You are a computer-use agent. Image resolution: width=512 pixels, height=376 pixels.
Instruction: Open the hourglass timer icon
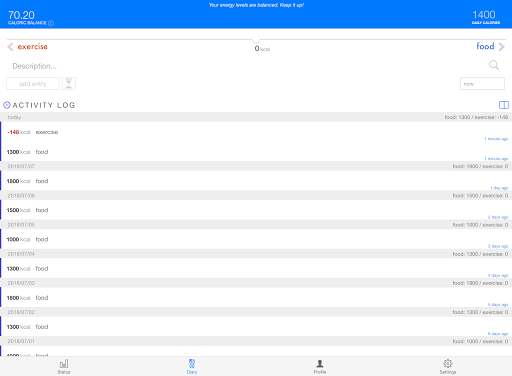pyautogui.click(x=69, y=83)
